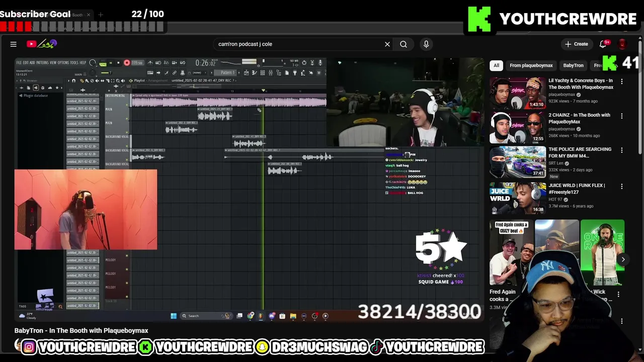Image resolution: width=644 pixels, height=362 pixels.
Task: Open the FL Studio piano roll icon
Action: [254, 73]
